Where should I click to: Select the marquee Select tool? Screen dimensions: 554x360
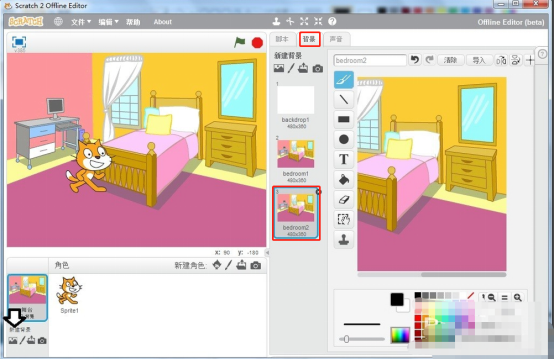tap(344, 219)
